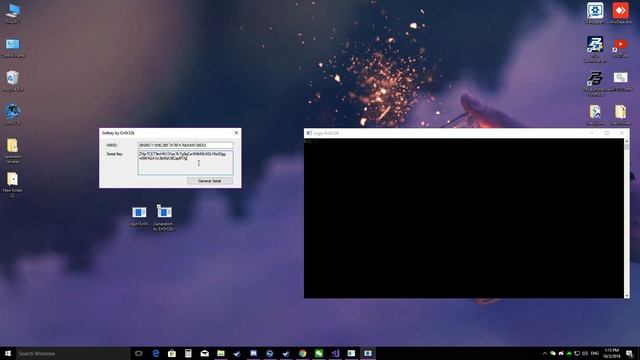Open the Action Center notifications icon
This screenshot has width=640, height=360.
coord(630,353)
